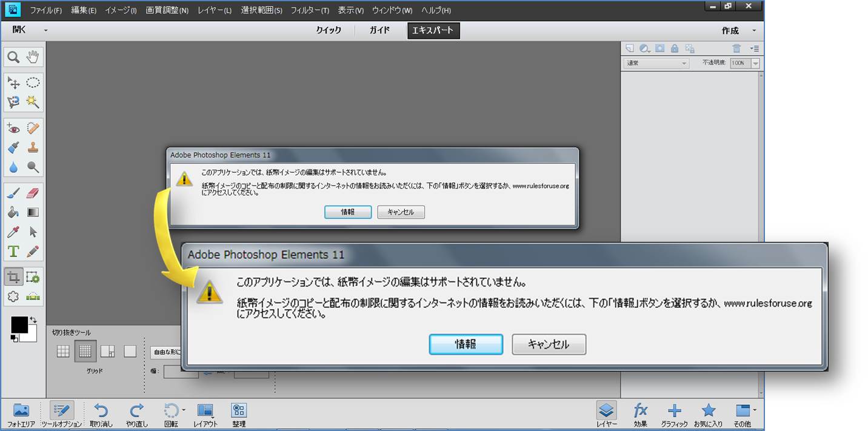
Task: Click the black foreground color swatch
Action: coord(19,325)
